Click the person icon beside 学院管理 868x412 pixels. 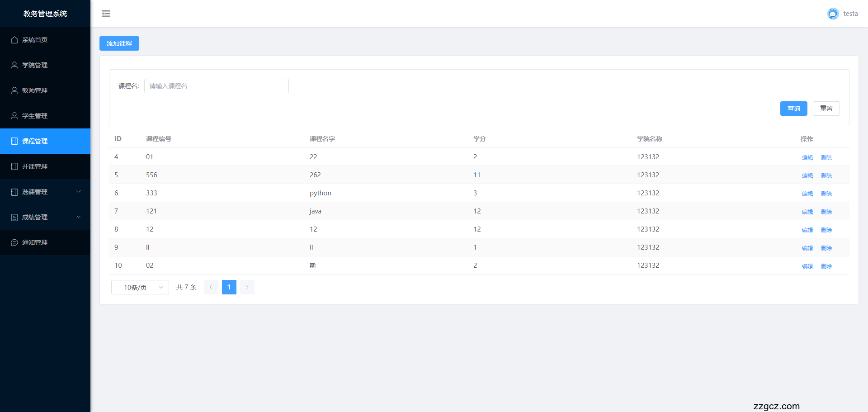tap(14, 65)
